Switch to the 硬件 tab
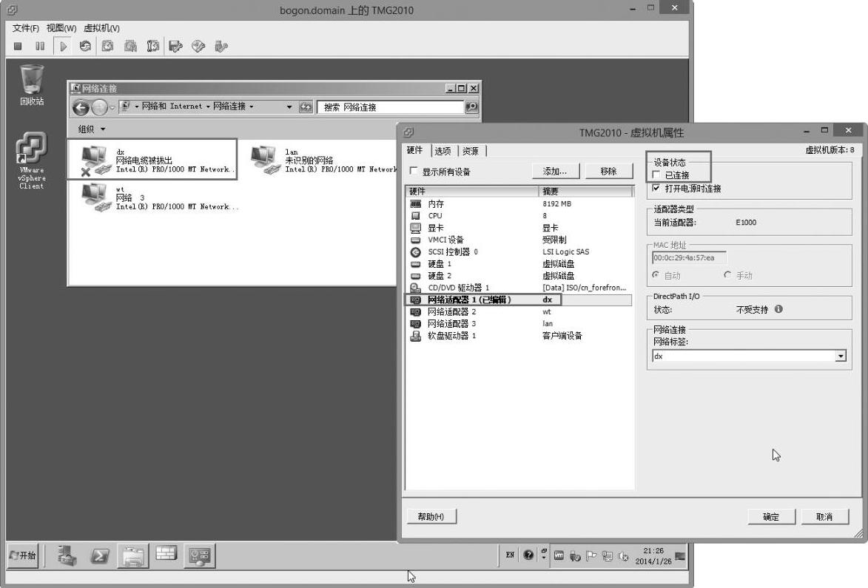The width and height of the screenshot is (868, 588). click(414, 150)
